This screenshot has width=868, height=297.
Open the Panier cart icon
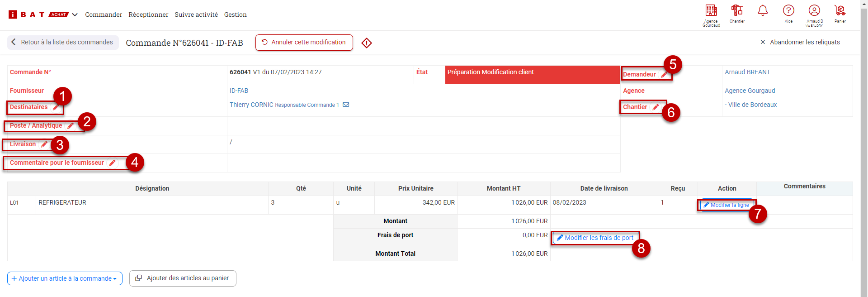click(x=840, y=11)
